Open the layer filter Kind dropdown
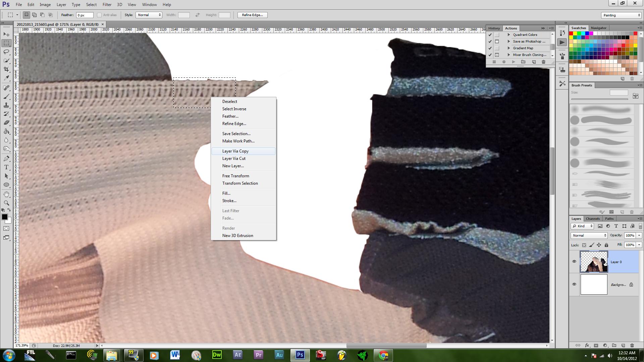The width and height of the screenshot is (644, 362). coord(582,226)
